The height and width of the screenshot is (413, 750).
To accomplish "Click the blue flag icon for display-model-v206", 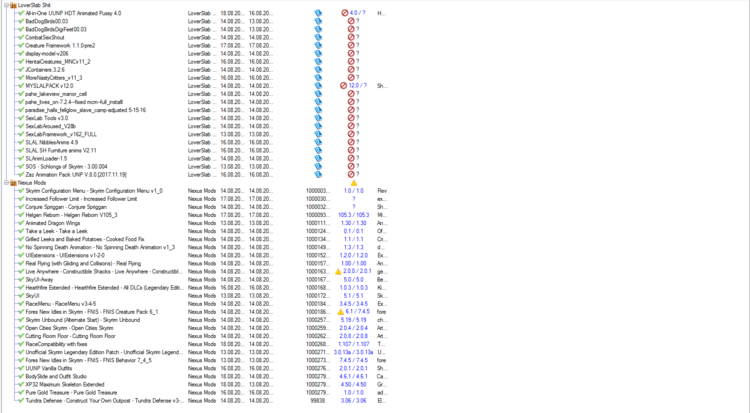I will coord(318,54).
